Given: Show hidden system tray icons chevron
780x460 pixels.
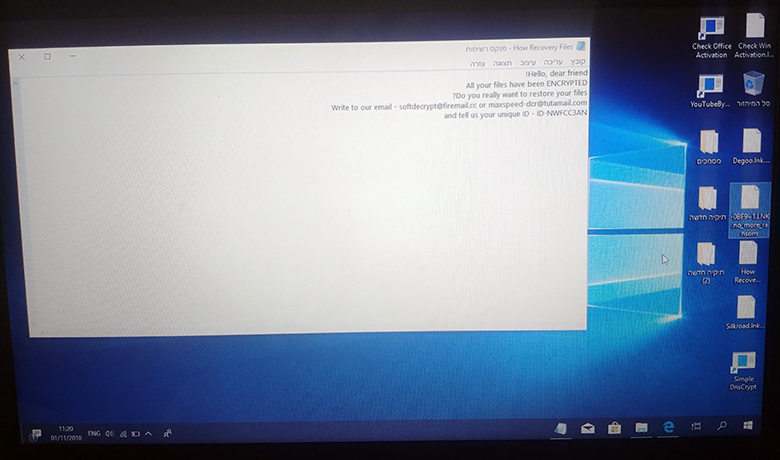Looking at the screenshot, I should coord(148,434).
